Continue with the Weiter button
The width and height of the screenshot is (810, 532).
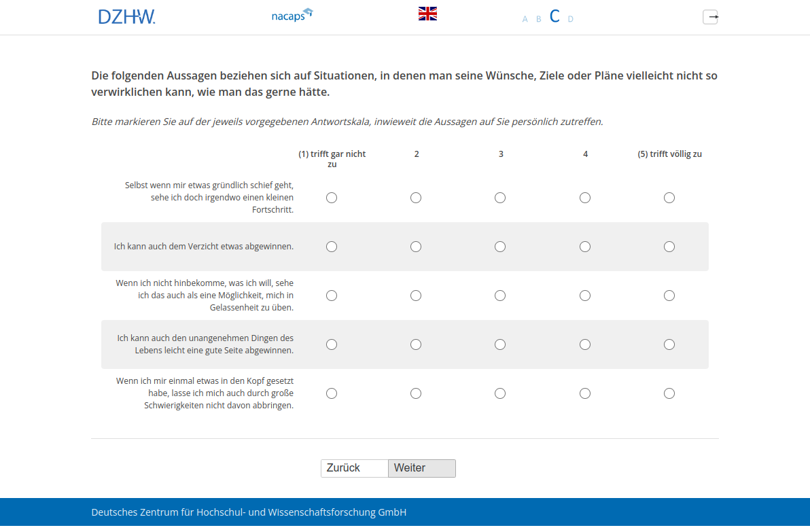422,468
